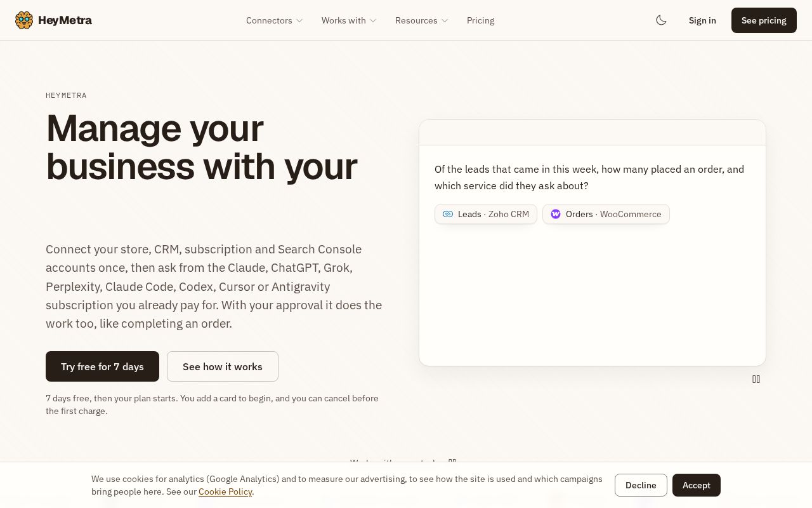
Task: Click the demo question about this week's leads
Action: pos(589,177)
